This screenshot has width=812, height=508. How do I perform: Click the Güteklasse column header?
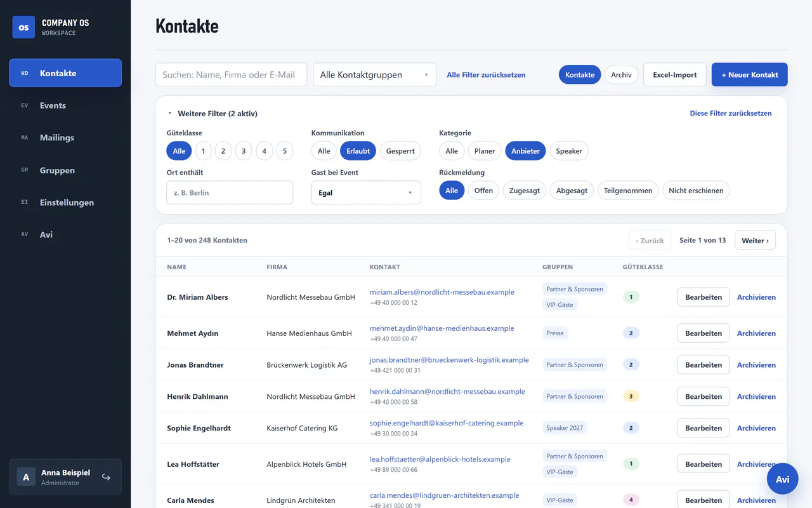(x=643, y=267)
